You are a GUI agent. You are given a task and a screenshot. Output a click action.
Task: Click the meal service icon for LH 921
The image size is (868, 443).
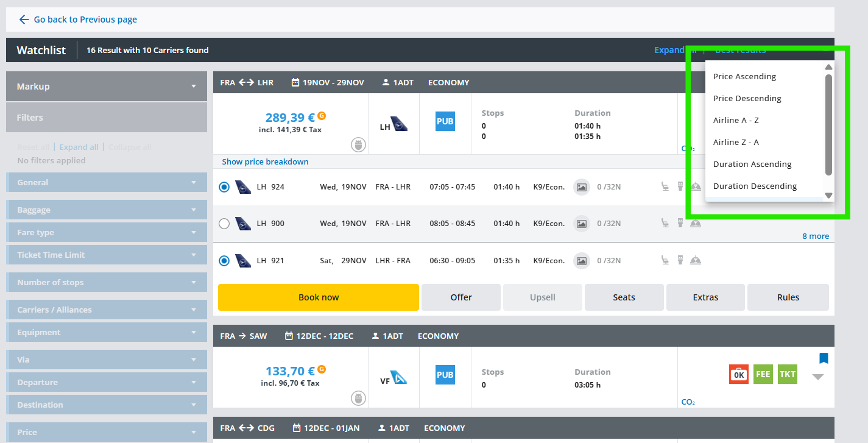pyautogui.click(x=696, y=261)
